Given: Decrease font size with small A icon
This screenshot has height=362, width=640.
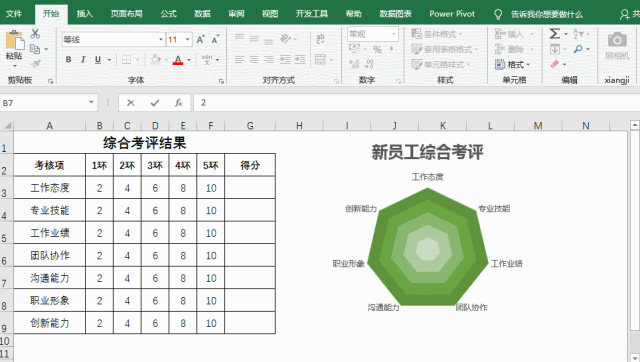Looking at the screenshot, I should coord(215,40).
